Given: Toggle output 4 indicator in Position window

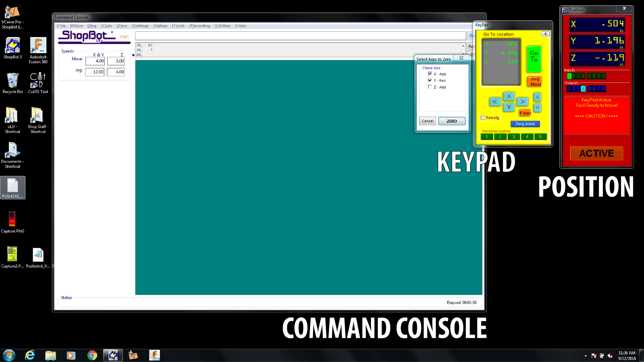Looking at the screenshot, I should [583, 89].
